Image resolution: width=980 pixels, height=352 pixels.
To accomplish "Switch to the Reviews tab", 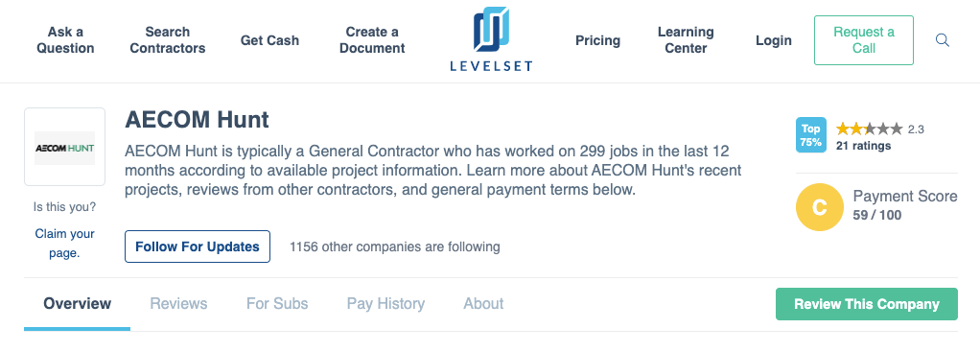I will click(x=178, y=304).
